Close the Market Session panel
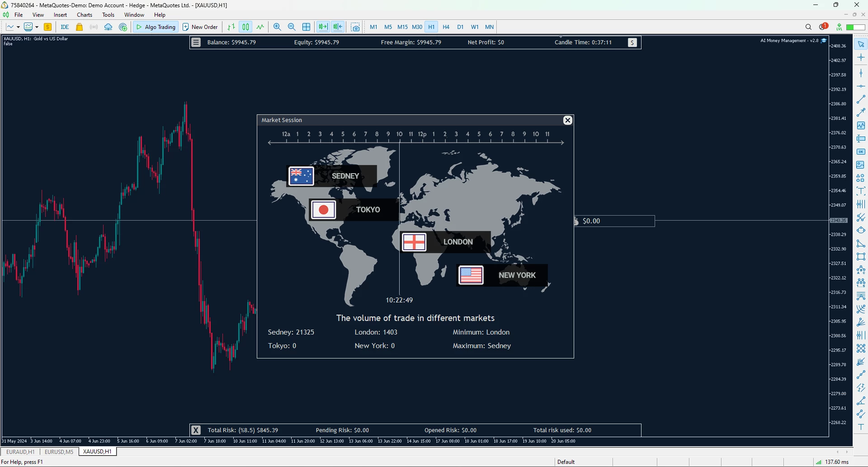Image resolution: width=868 pixels, height=467 pixels. click(567, 120)
